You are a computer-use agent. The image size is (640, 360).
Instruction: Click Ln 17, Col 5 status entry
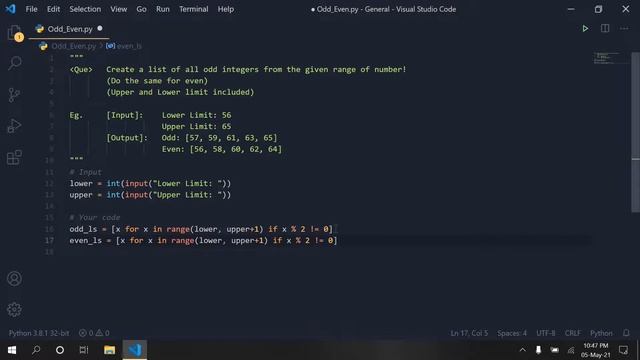pyautogui.click(x=469, y=333)
